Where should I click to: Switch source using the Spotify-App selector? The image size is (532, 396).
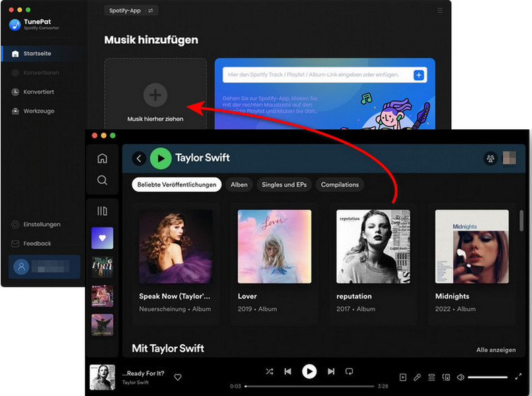[x=131, y=11]
